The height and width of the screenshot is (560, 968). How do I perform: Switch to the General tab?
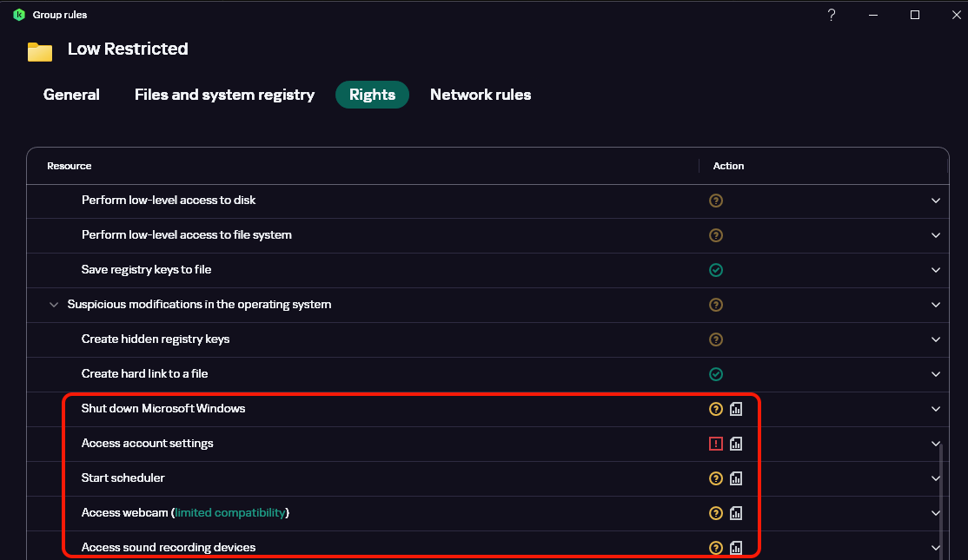click(71, 95)
